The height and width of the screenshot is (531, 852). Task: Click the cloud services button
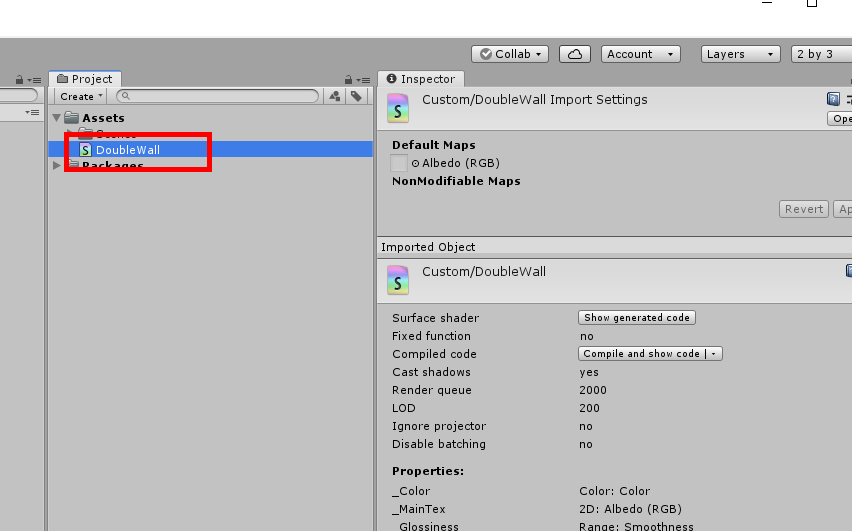pyautogui.click(x=575, y=54)
